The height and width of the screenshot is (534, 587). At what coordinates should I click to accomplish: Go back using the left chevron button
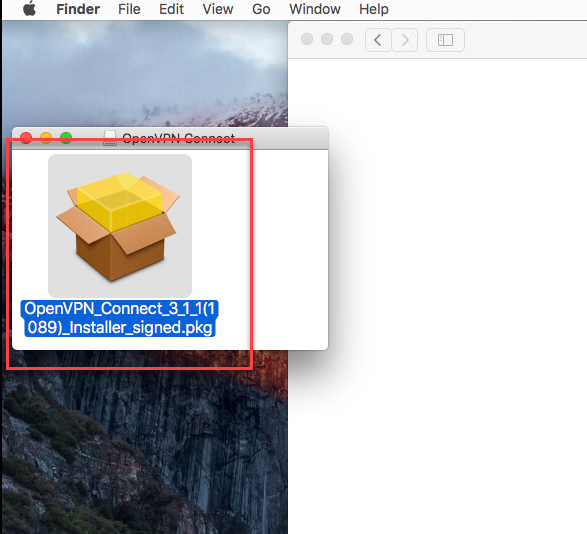point(378,40)
